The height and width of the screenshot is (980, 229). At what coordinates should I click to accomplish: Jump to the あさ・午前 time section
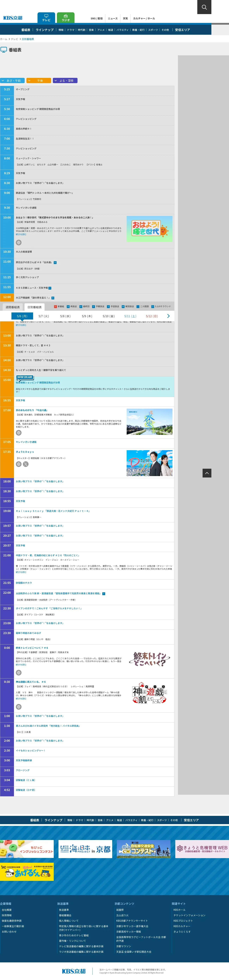point(13,81)
